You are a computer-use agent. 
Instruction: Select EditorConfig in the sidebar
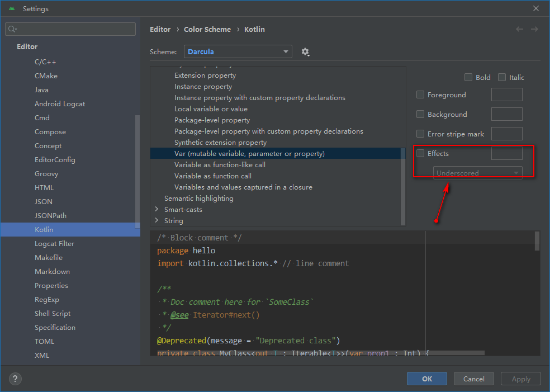point(55,160)
